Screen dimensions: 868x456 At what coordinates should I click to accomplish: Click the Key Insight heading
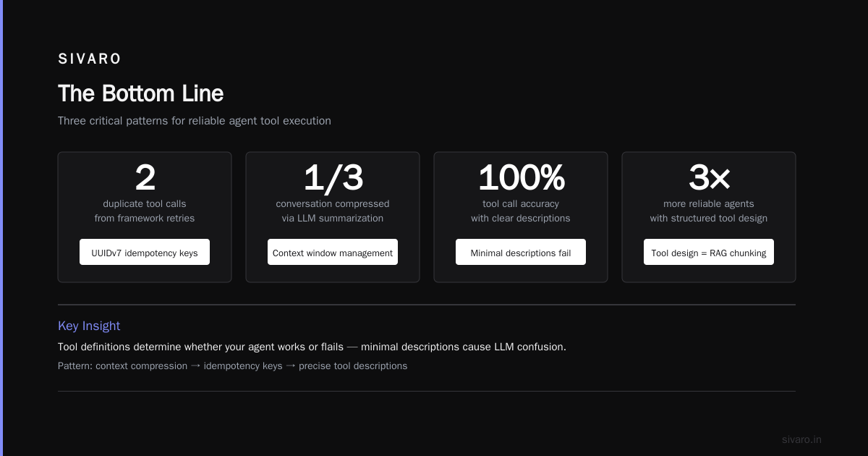coord(89,326)
